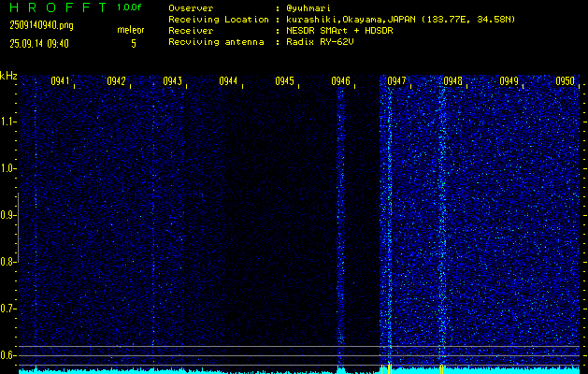Click the 0.8 frequency axis label
Viewport: 588px width, 374px height.
7,262
